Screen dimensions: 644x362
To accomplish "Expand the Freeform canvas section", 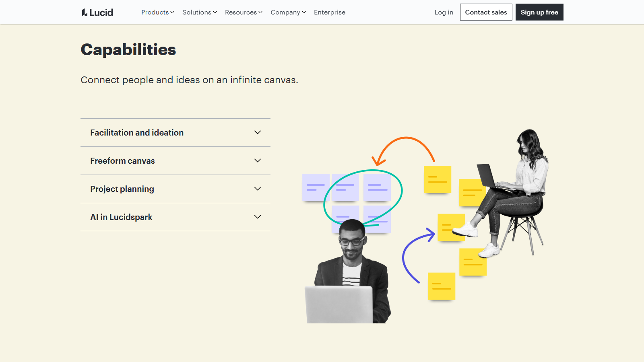I will click(x=175, y=161).
